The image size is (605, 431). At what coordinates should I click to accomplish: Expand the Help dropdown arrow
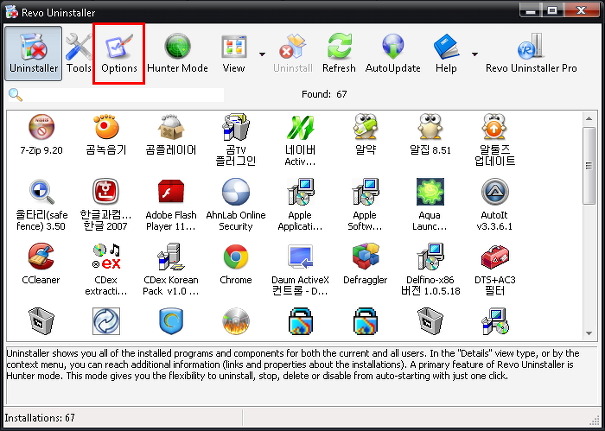click(x=475, y=54)
